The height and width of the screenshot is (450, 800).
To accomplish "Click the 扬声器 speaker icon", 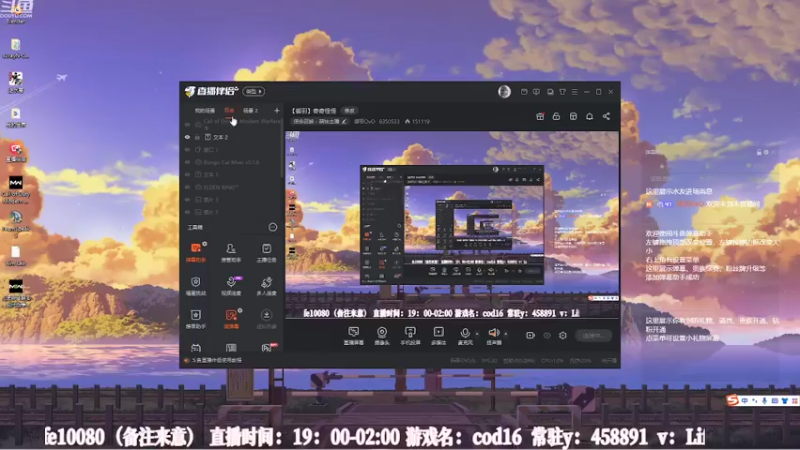I will coord(493,335).
